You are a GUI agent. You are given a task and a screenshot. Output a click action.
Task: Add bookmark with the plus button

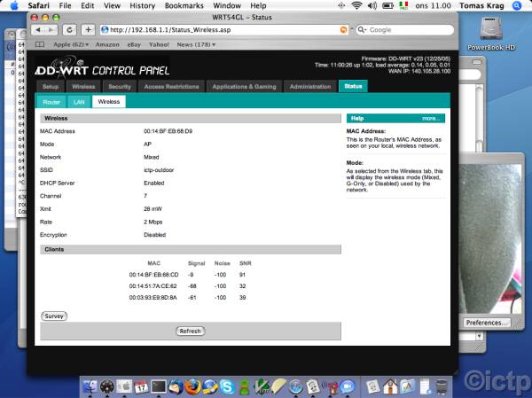coord(88,30)
